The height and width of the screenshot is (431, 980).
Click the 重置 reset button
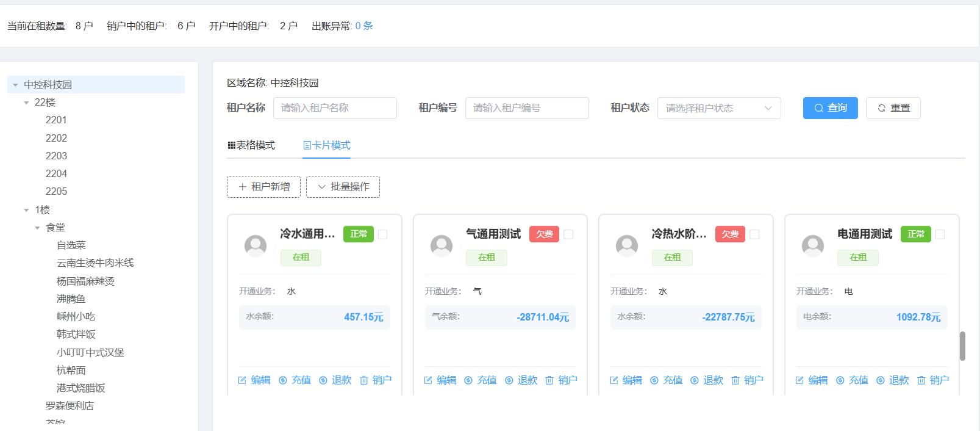point(893,108)
